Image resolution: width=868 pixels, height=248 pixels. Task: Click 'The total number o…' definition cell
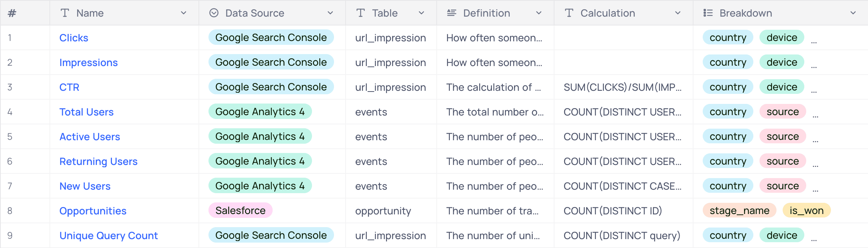click(495, 112)
